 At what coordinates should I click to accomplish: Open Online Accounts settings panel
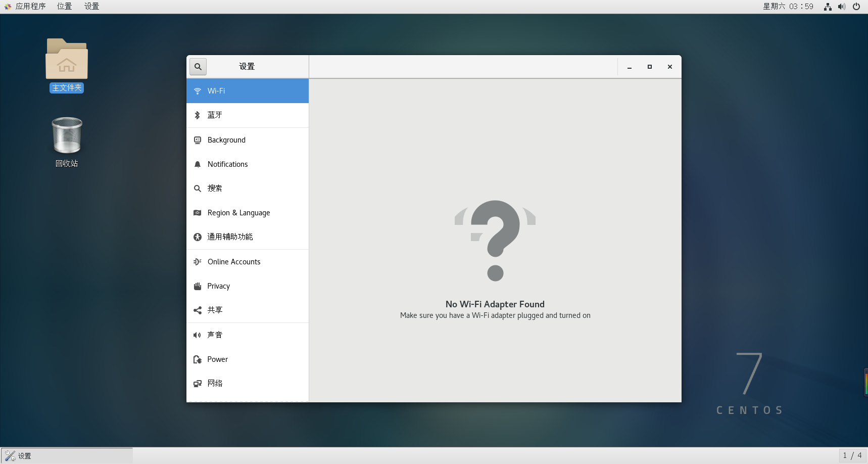[248, 262]
